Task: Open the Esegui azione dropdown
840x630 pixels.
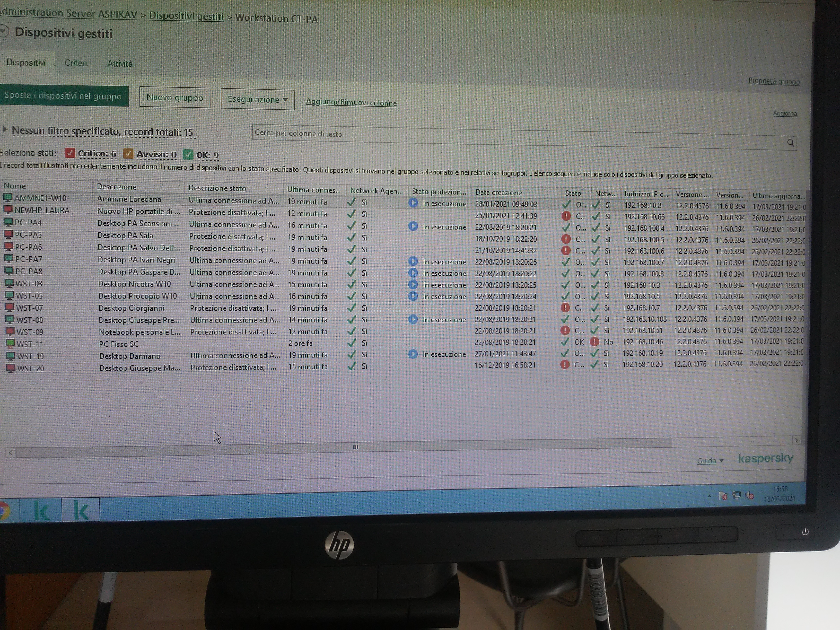Action: [257, 100]
